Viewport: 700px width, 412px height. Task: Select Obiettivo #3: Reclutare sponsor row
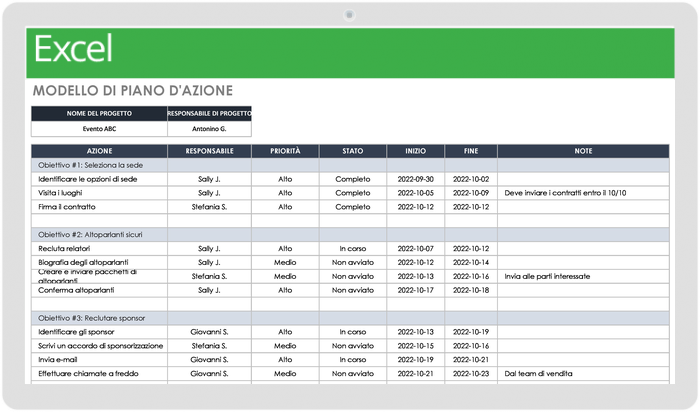coord(350,318)
